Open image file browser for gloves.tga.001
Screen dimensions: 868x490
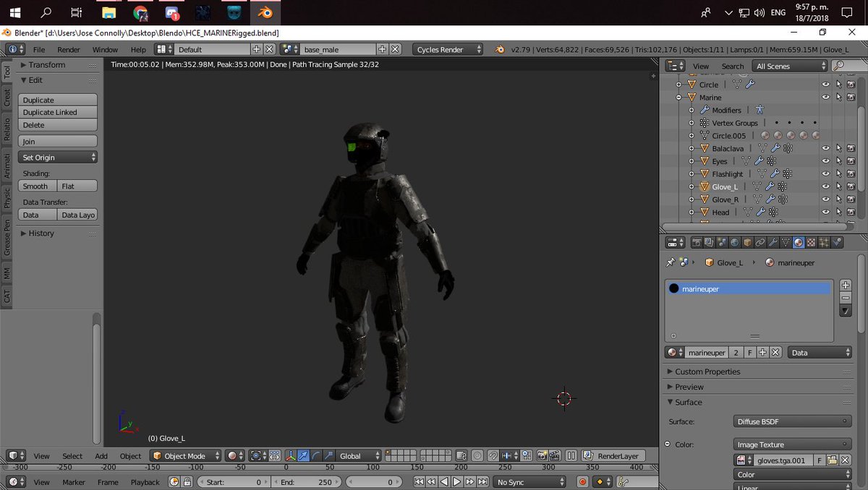click(833, 460)
